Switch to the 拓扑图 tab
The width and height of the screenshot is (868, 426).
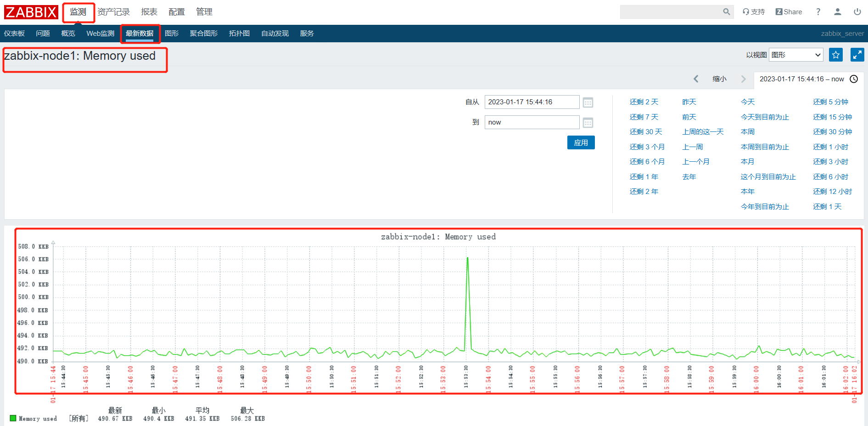[x=239, y=33]
